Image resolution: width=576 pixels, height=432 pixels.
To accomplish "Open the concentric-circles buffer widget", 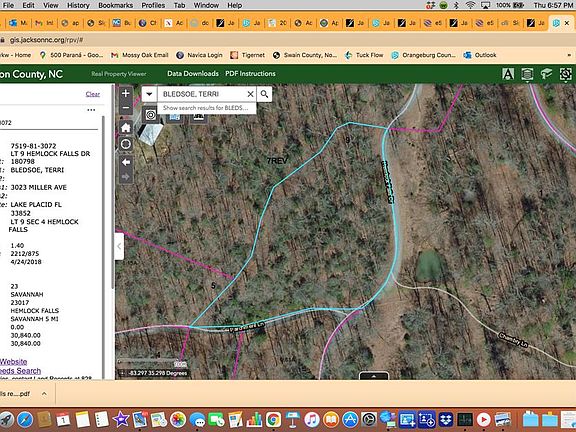I will (150, 115).
